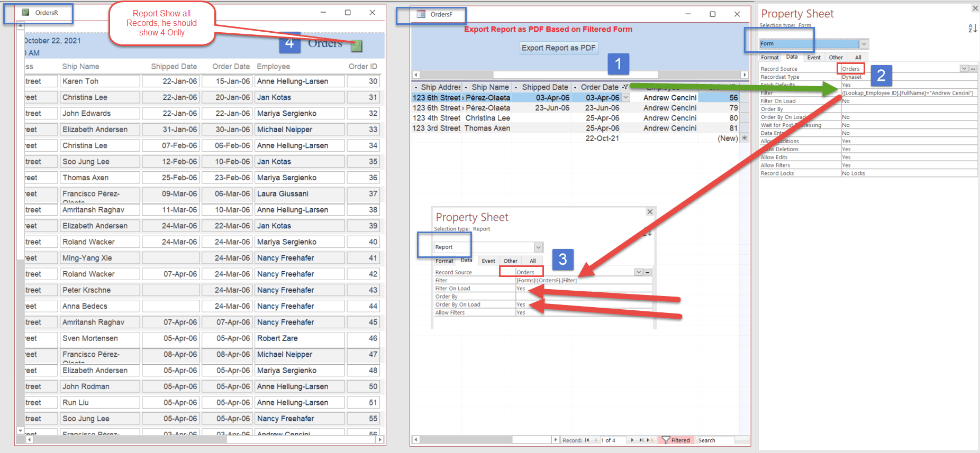Open the Order Date column dropdown arrow
980x453 pixels.
point(575,87)
